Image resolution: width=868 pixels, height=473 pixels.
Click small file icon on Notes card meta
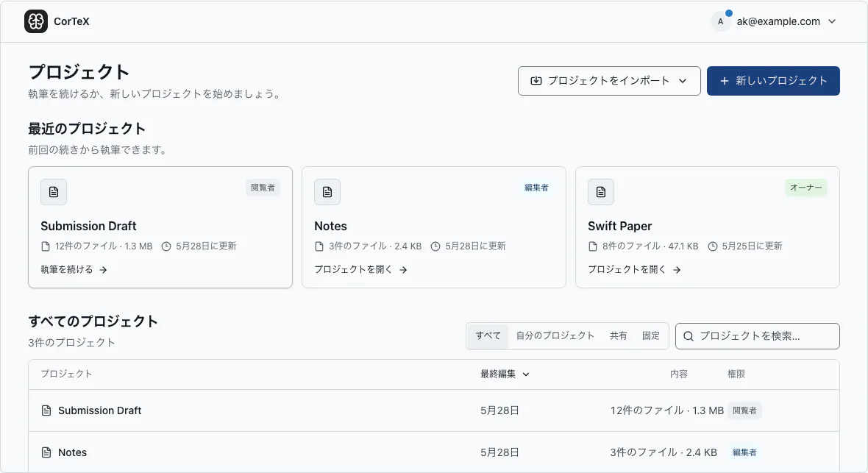319,246
